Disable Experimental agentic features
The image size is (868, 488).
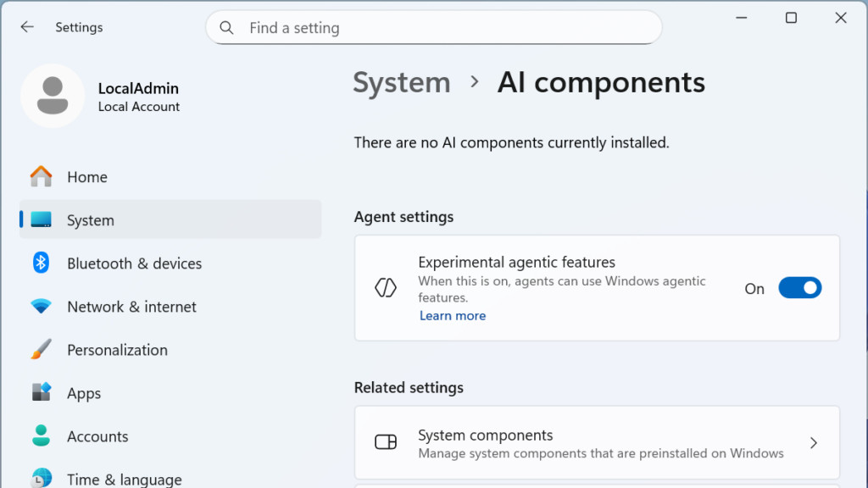[x=799, y=288]
